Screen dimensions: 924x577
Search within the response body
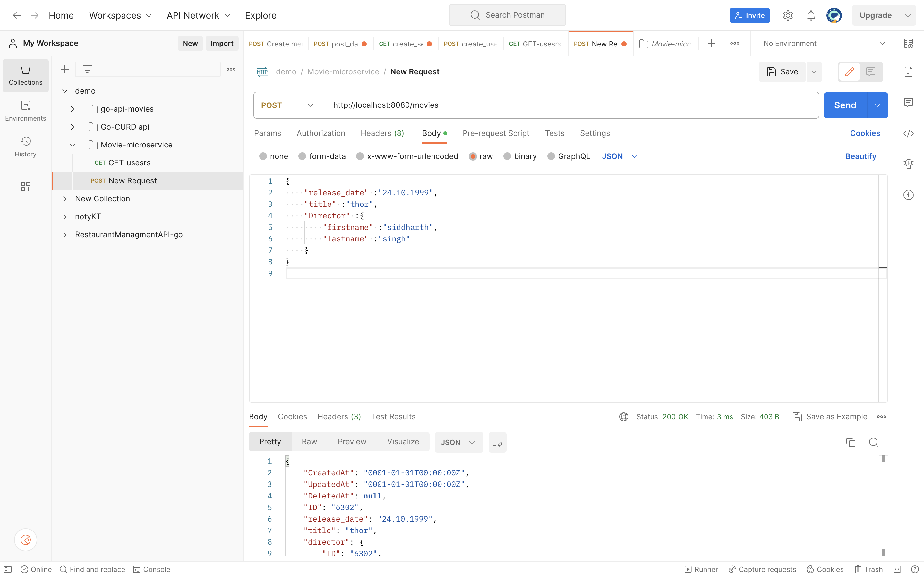[x=874, y=442]
